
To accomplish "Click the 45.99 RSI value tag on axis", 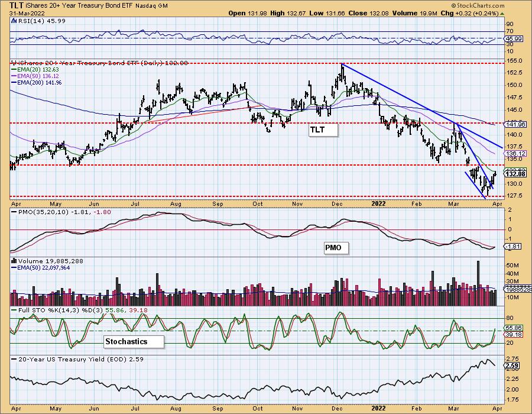I will pyautogui.click(x=514, y=39).
